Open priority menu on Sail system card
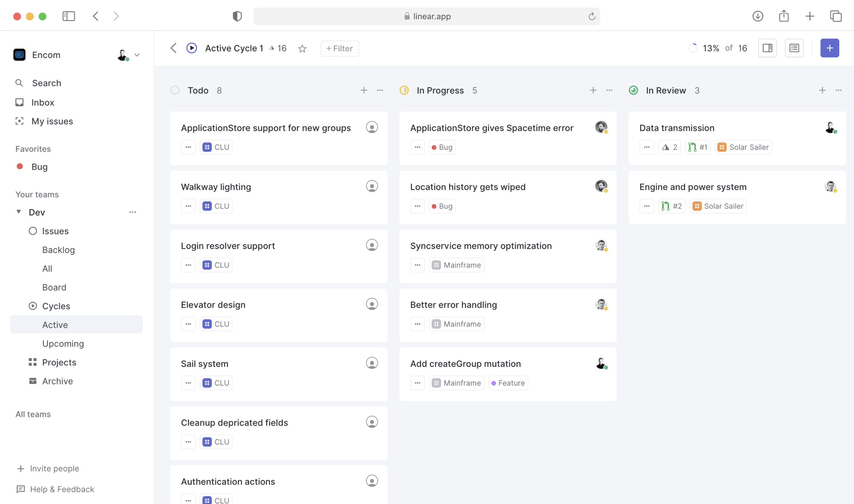854x504 pixels. click(188, 383)
